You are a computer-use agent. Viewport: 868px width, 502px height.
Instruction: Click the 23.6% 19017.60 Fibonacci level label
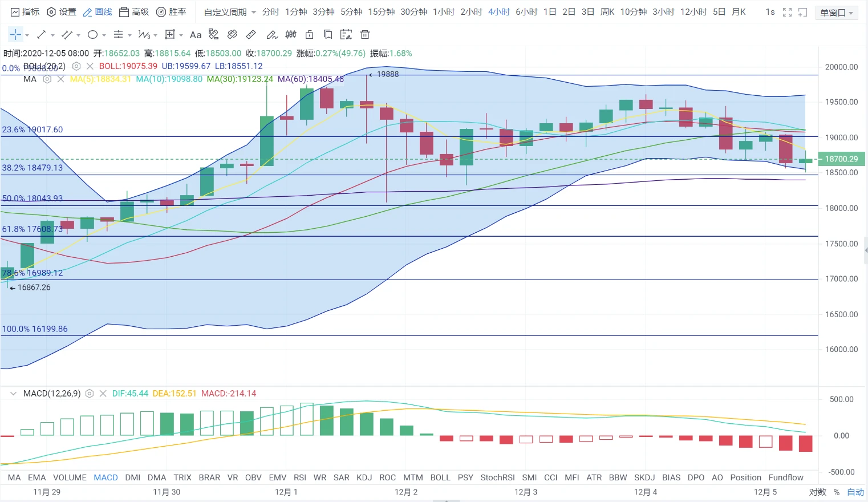(x=33, y=129)
